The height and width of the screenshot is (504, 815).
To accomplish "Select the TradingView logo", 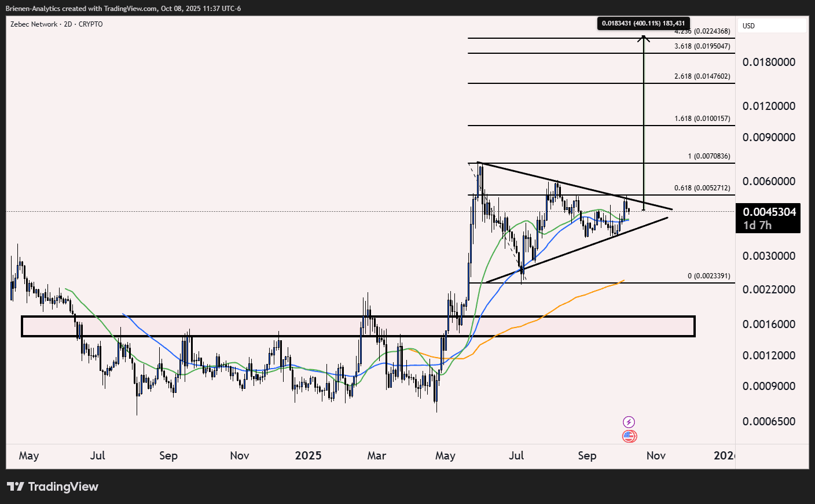I will click(x=52, y=487).
